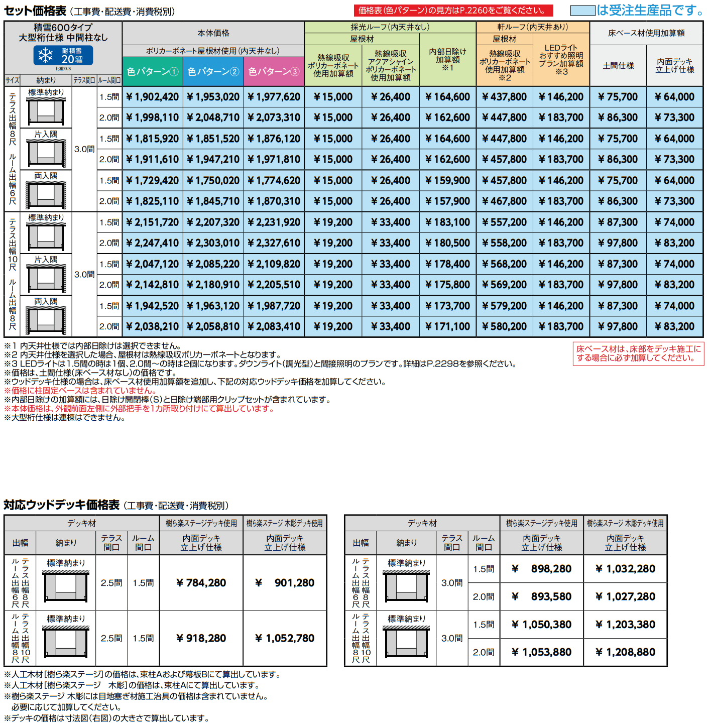The image size is (709, 728).
Task: Click the blue 色パターン② header swatch
Action: [213, 72]
